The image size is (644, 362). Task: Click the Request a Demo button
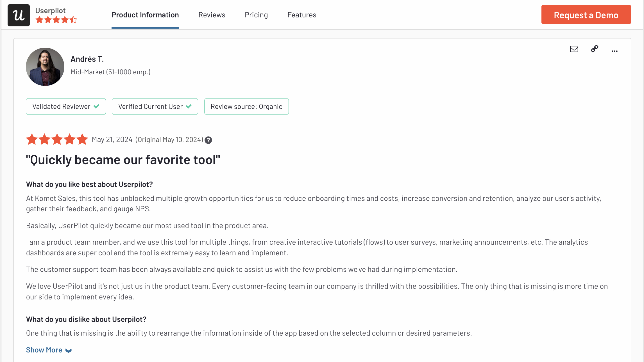[586, 15]
